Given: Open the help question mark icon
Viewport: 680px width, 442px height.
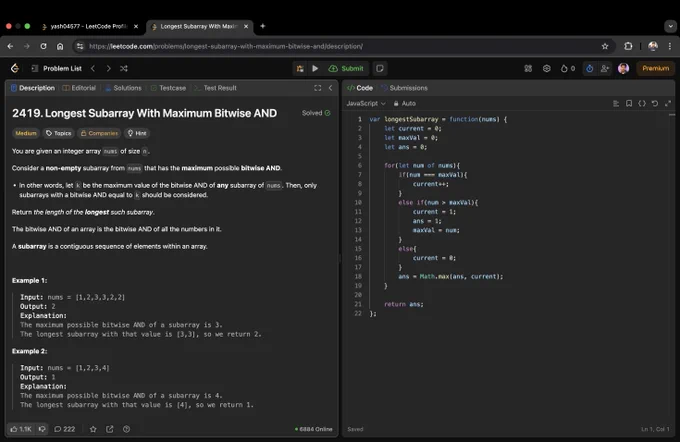Looking at the screenshot, I should coord(126,429).
